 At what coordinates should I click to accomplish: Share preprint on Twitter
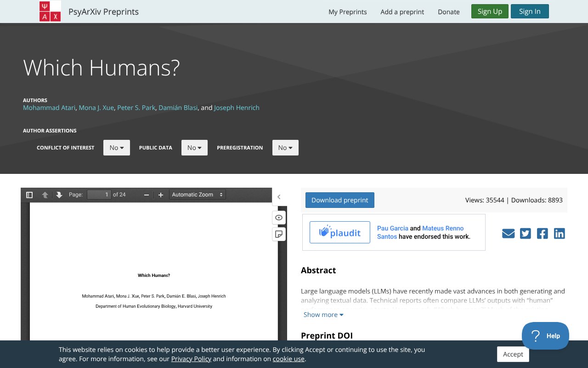(x=525, y=234)
